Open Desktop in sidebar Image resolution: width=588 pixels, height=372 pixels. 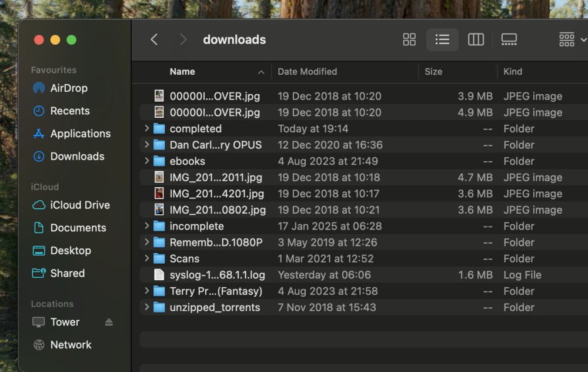[62, 251]
